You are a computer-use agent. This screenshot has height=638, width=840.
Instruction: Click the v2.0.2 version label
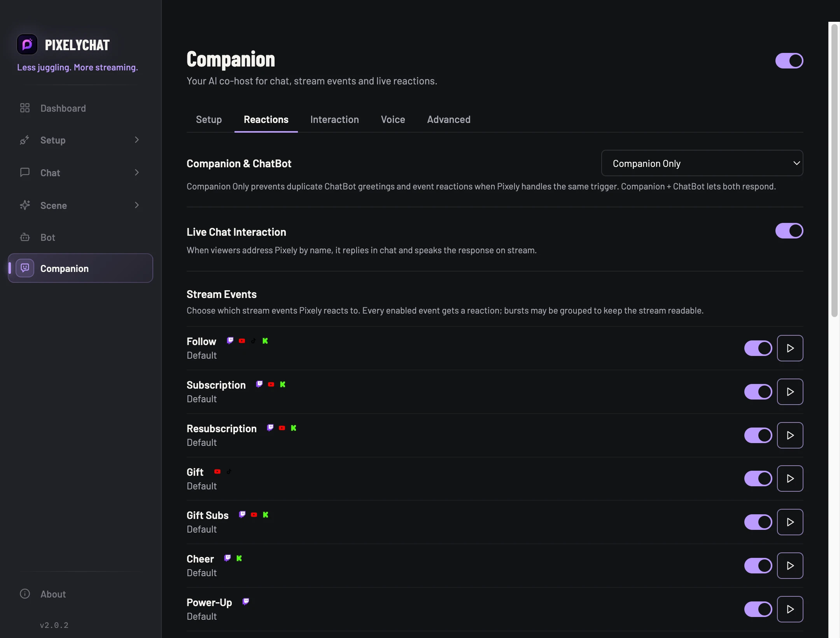[54, 625]
